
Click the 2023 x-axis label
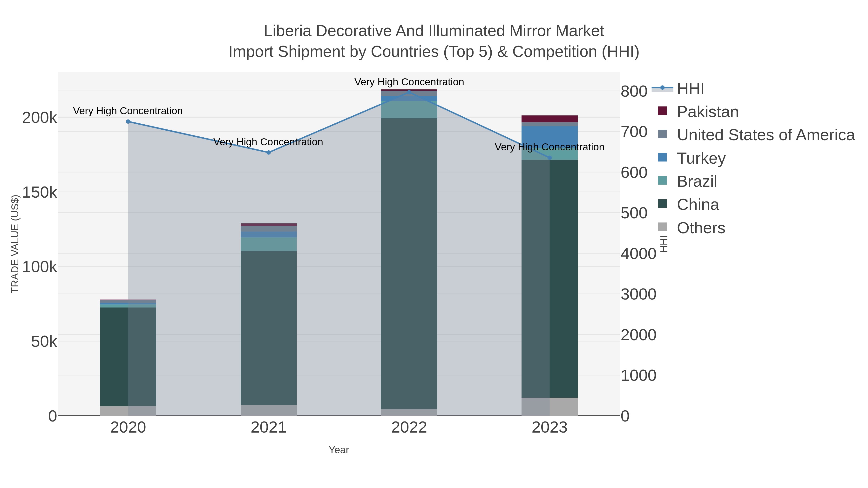[549, 428]
